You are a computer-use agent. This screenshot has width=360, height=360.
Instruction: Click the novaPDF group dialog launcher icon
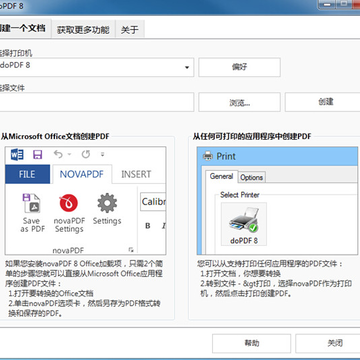tap(131, 250)
